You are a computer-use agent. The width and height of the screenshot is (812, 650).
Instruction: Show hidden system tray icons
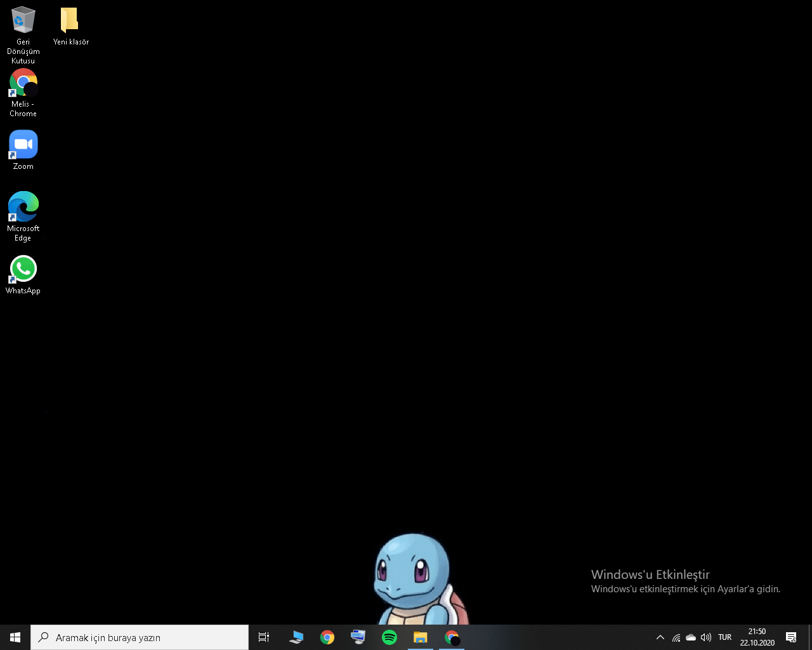[660, 637]
